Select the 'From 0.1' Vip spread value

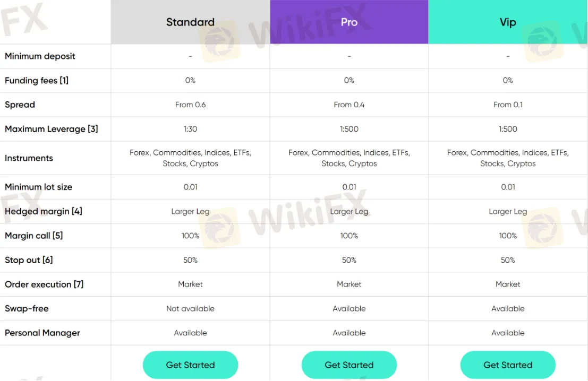pos(508,105)
